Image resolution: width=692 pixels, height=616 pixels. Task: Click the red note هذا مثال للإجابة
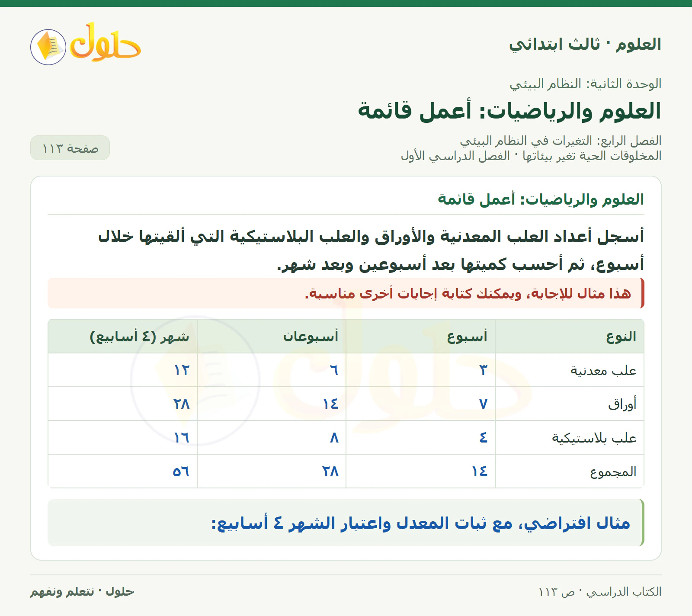pyautogui.click(x=346, y=293)
